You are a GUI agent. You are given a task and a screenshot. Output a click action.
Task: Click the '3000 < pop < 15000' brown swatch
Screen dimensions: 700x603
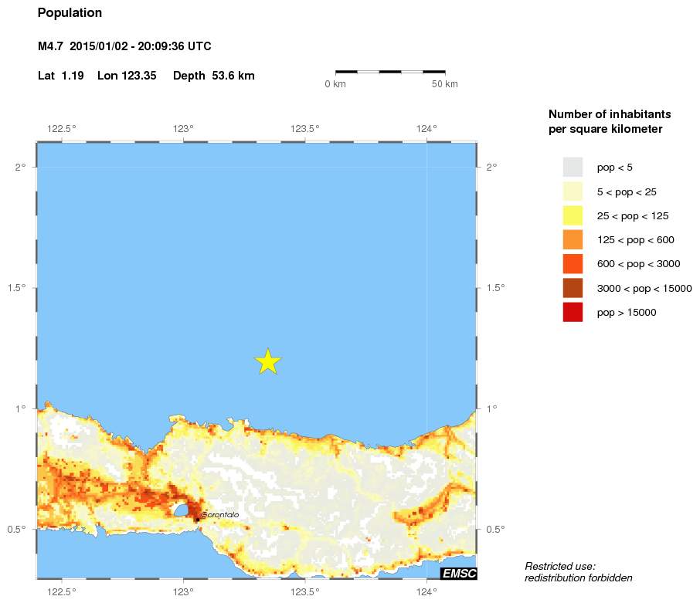tap(573, 288)
